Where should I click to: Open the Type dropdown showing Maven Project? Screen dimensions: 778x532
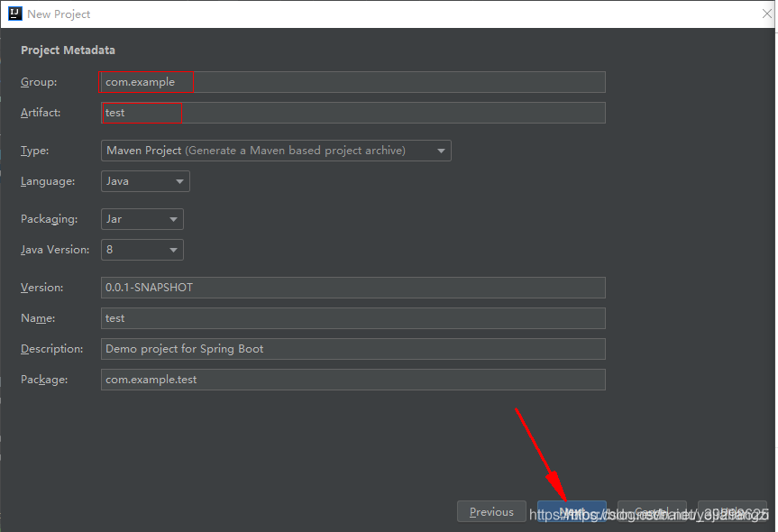pos(276,151)
